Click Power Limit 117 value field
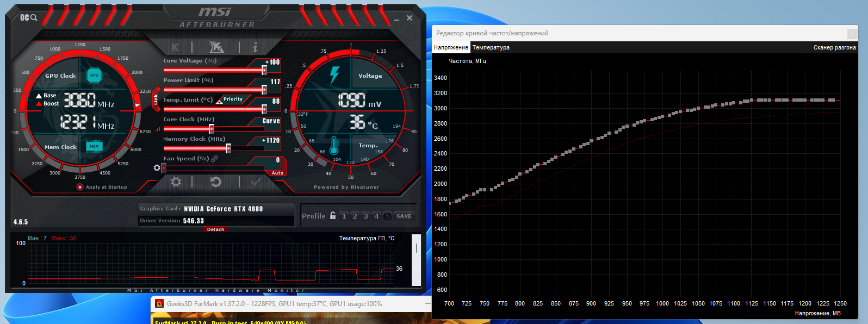This screenshot has height=324, width=868. [275, 82]
